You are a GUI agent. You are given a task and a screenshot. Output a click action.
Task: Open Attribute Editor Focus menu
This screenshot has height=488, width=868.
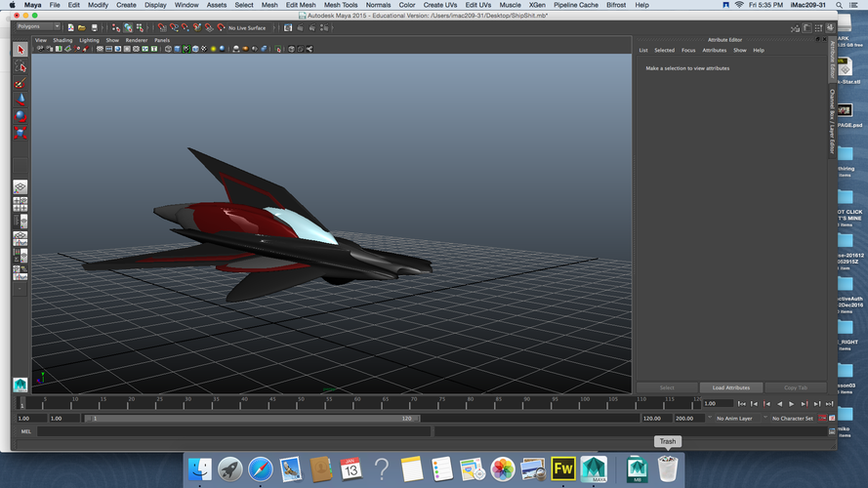point(688,51)
